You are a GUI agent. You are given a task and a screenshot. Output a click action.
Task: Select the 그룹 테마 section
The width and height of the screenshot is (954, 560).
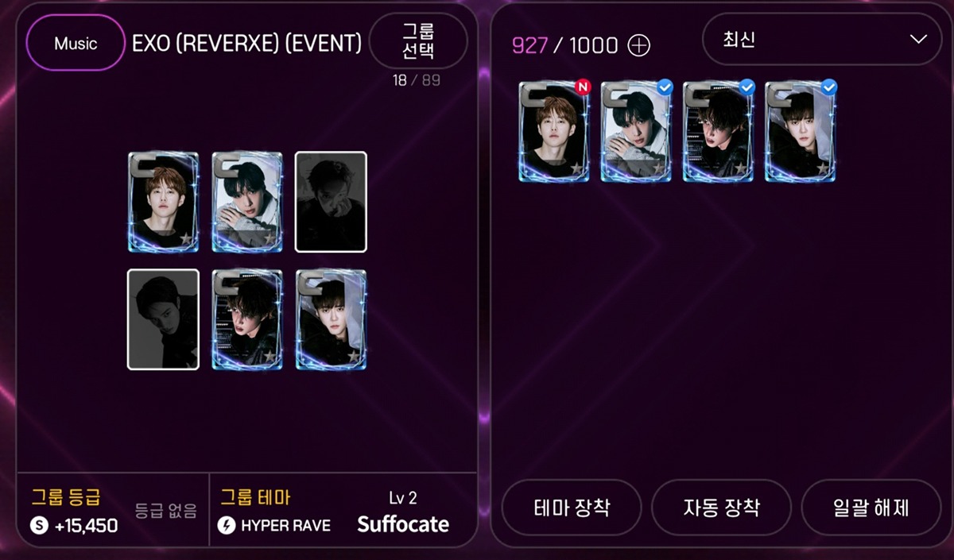point(256,498)
